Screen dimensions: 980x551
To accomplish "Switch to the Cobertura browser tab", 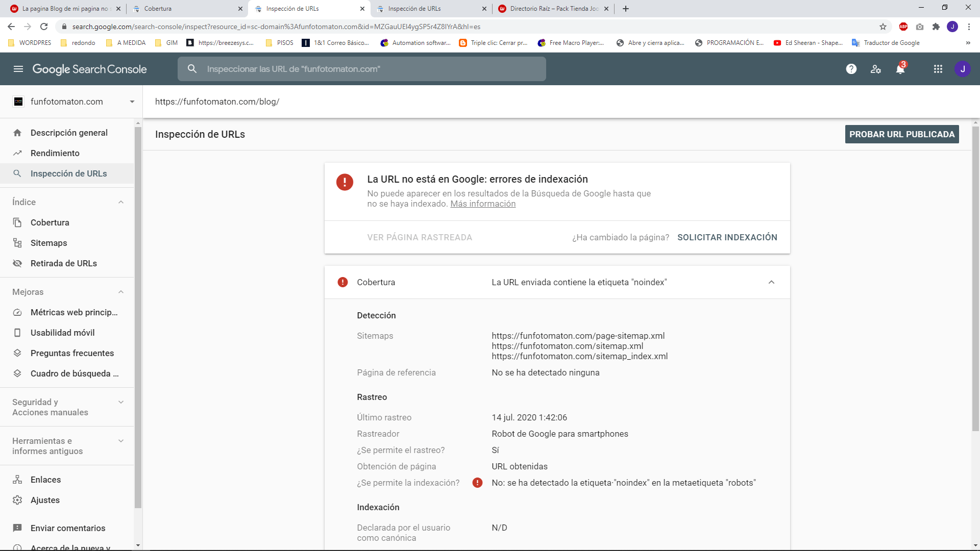I will pyautogui.click(x=186, y=9).
